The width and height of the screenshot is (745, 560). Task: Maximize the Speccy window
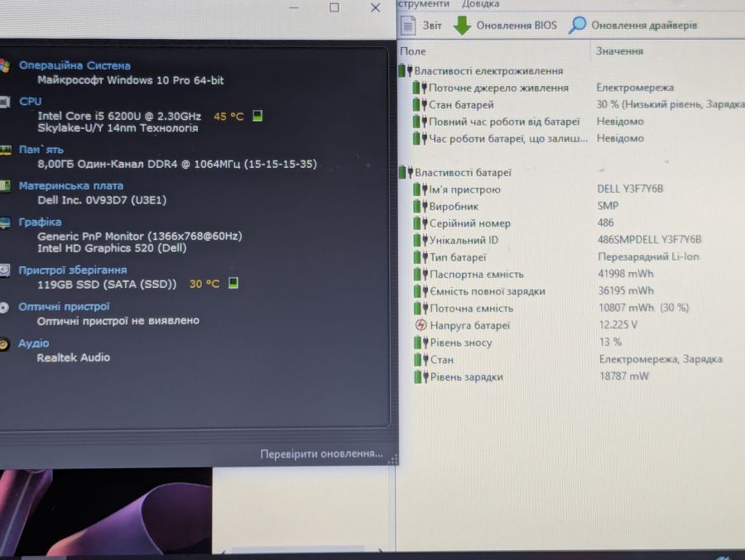point(334,7)
